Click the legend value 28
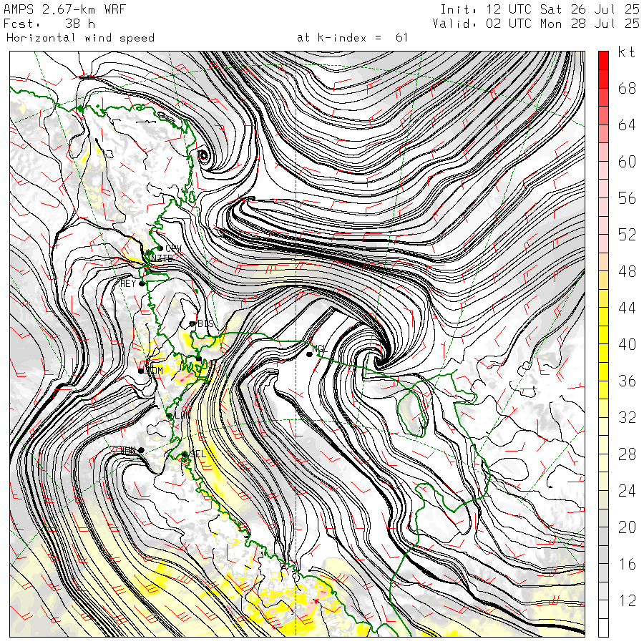644x644 pixels. click(x=627, y=454)
